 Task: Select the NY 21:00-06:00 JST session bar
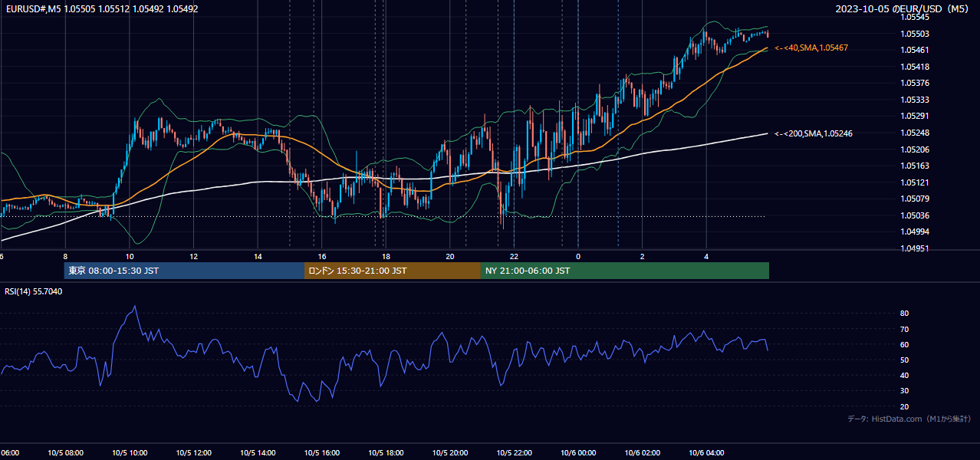point(625,271)
